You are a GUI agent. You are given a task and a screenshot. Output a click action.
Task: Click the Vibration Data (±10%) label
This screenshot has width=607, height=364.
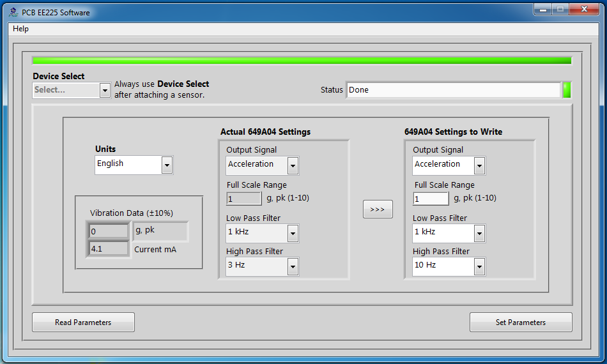coord(131,213)
